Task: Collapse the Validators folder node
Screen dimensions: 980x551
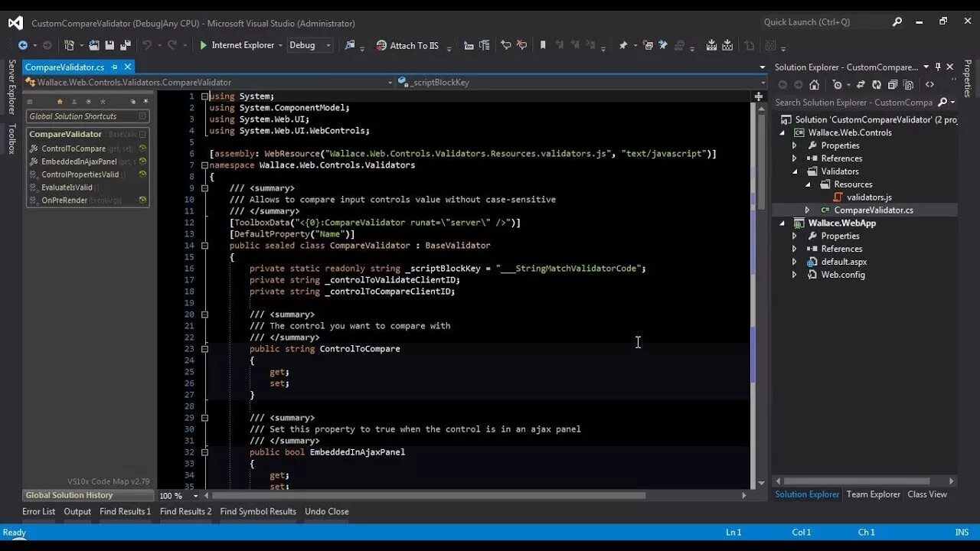Action: [795, 171]
